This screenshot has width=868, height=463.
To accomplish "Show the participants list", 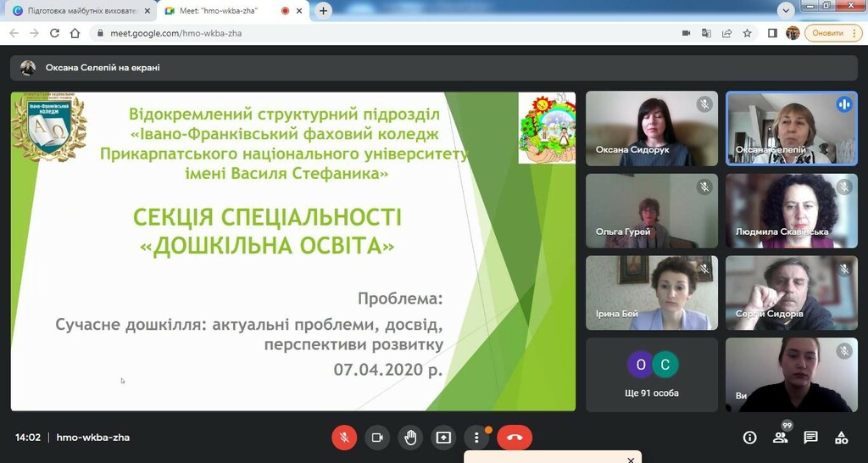I will click(781, 438).
